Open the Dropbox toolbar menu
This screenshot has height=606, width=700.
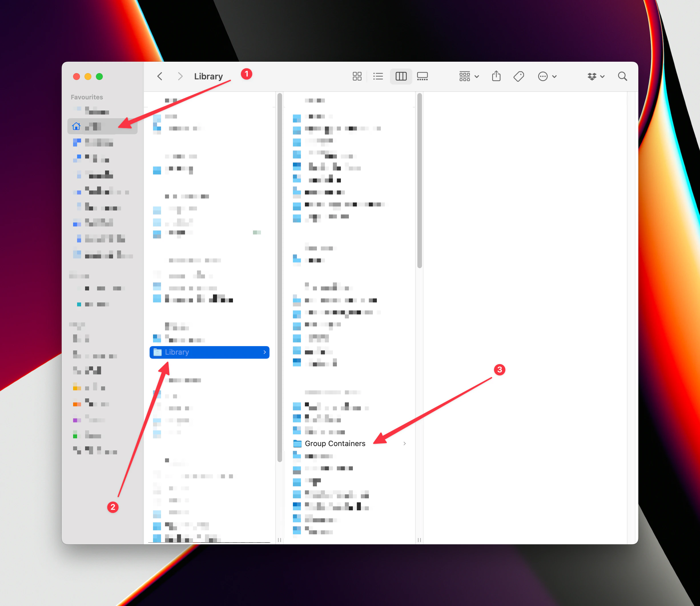pos(595,76)
